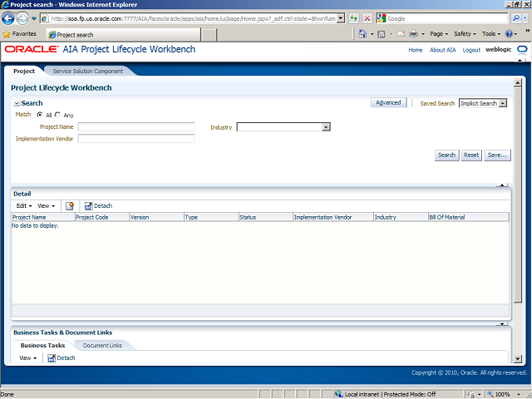
Task: Open the Saved Search dropdown
Action: tap(503, 103)
